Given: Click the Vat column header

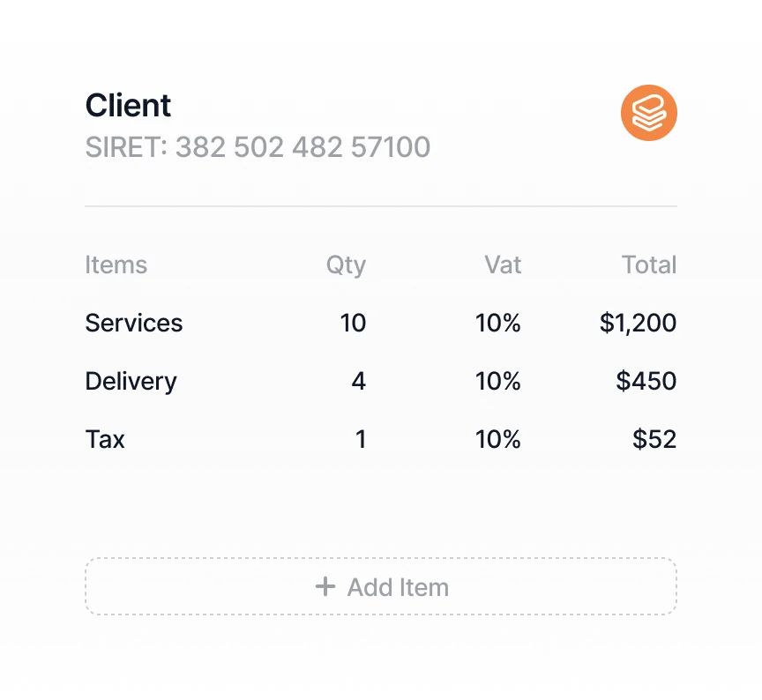Looking at the screenshot, I should pos(503,264).
